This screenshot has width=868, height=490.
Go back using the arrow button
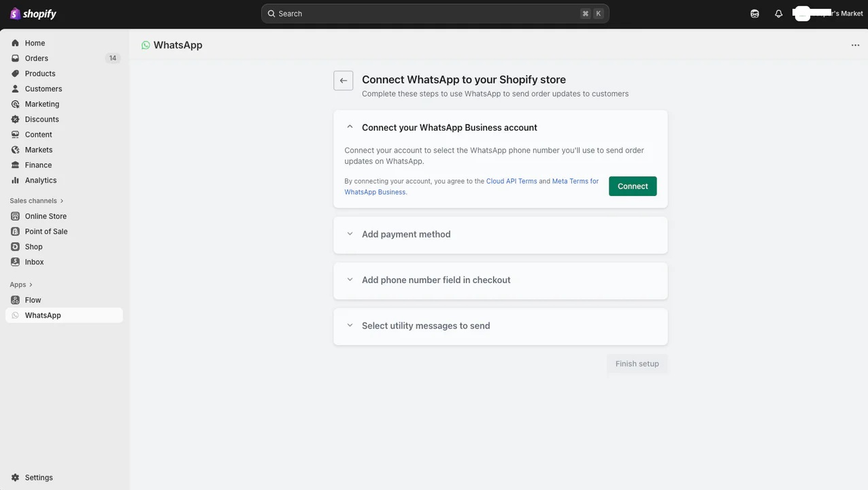(x=344, y=80)
